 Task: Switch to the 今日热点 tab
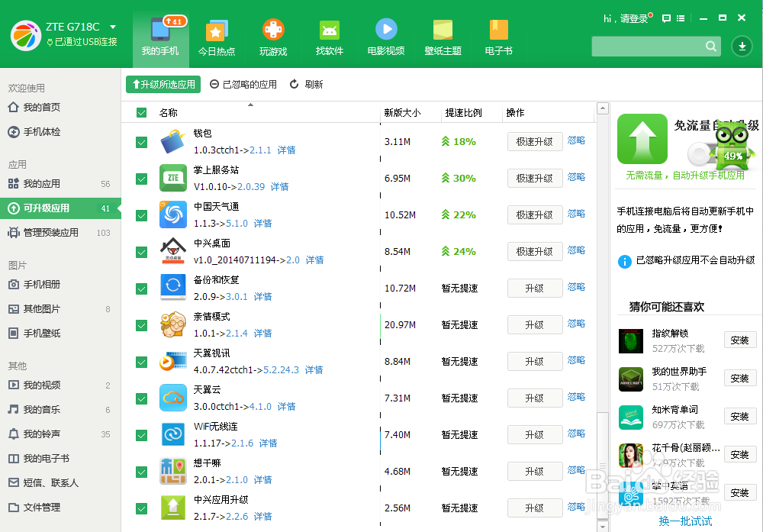(216, 37)
